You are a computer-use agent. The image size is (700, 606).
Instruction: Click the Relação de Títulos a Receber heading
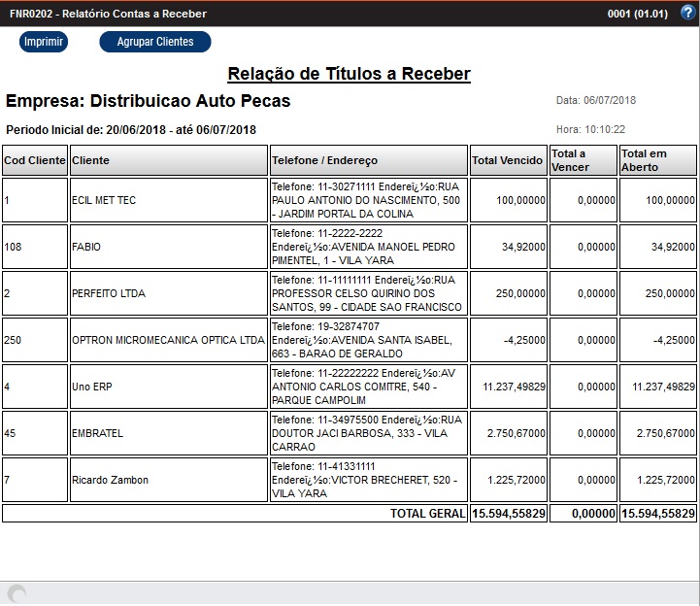[349, 75]
